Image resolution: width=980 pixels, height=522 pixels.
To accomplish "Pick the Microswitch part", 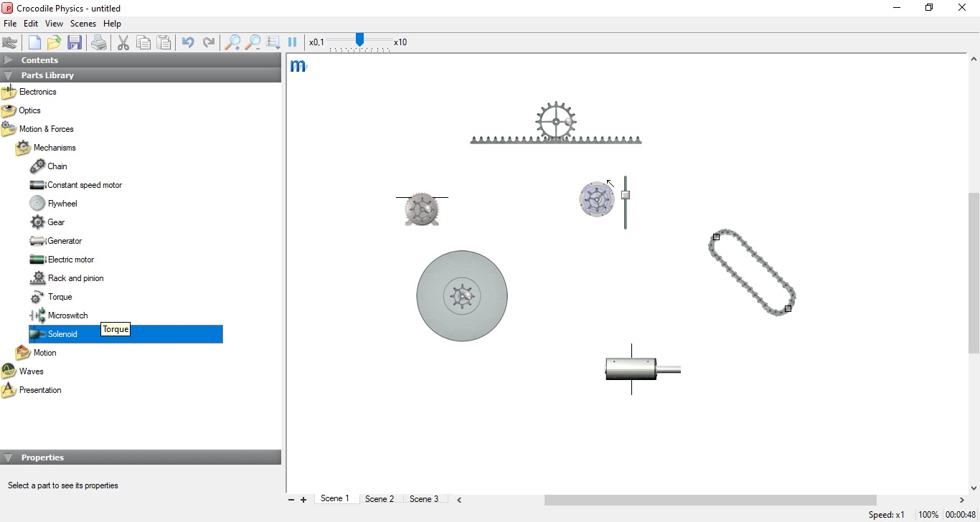I will (x=59, y=315).
